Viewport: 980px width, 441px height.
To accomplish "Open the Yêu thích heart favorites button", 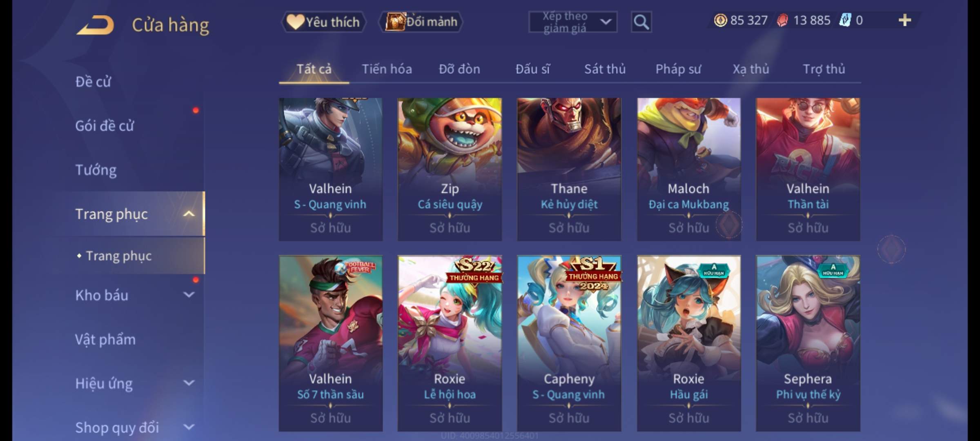I will point(323,22).
